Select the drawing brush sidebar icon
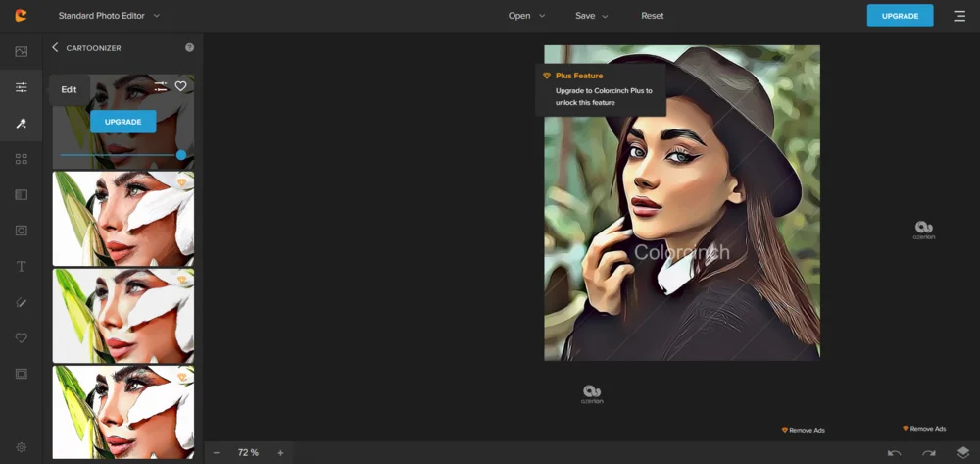Screen dimensions: 980x464 pos(22,302)
